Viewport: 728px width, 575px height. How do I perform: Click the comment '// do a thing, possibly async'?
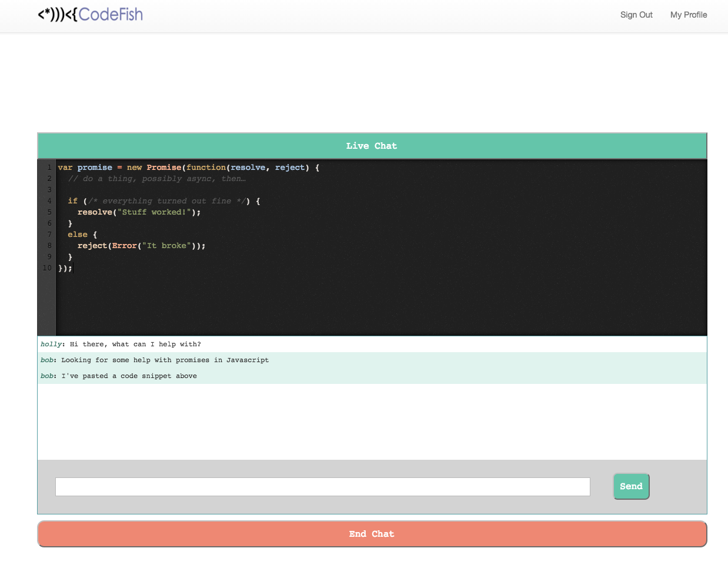click(157, 179)
